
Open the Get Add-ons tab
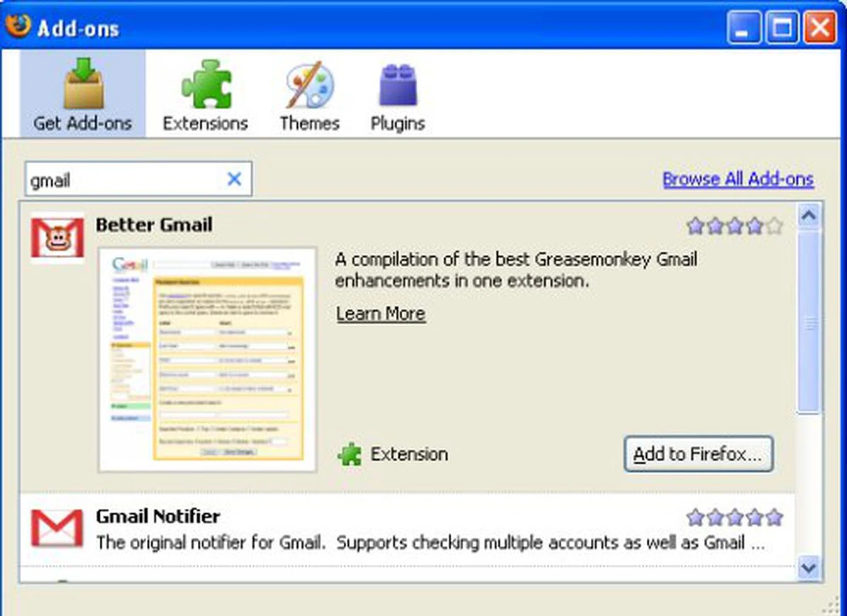tap(82, 94)
